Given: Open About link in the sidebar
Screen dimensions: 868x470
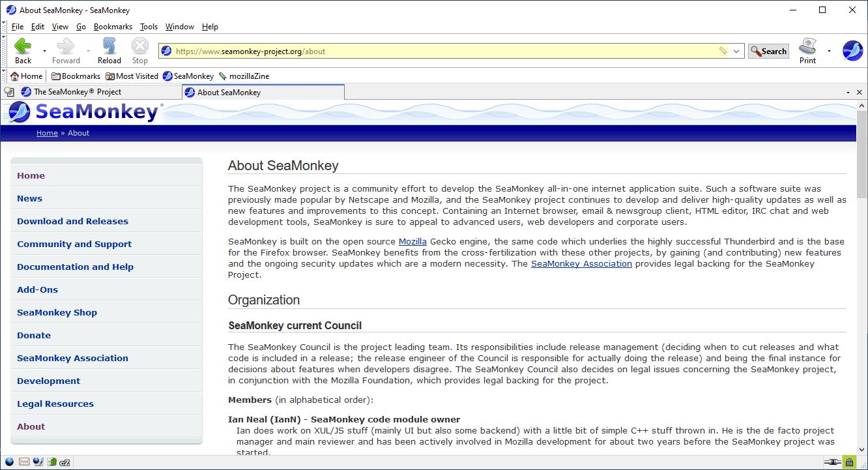Looking at the screenshot, I should [31, 426].
